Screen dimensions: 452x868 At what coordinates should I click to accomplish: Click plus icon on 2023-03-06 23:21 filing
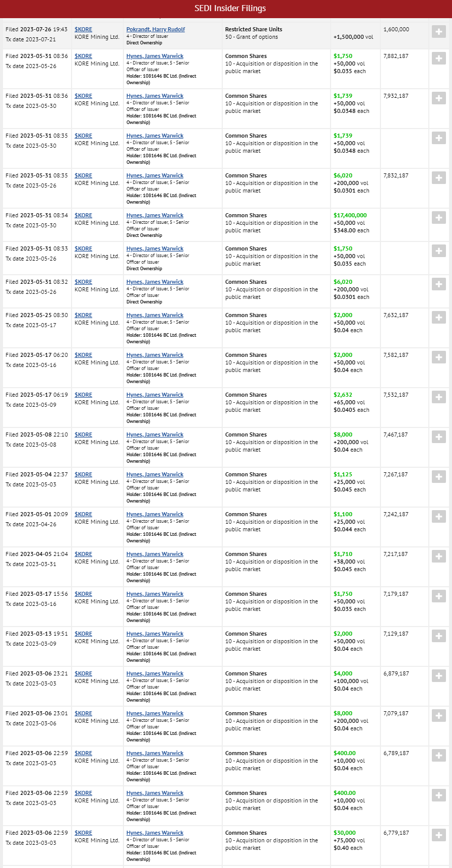pyautogui.click(x=438, y=676)
